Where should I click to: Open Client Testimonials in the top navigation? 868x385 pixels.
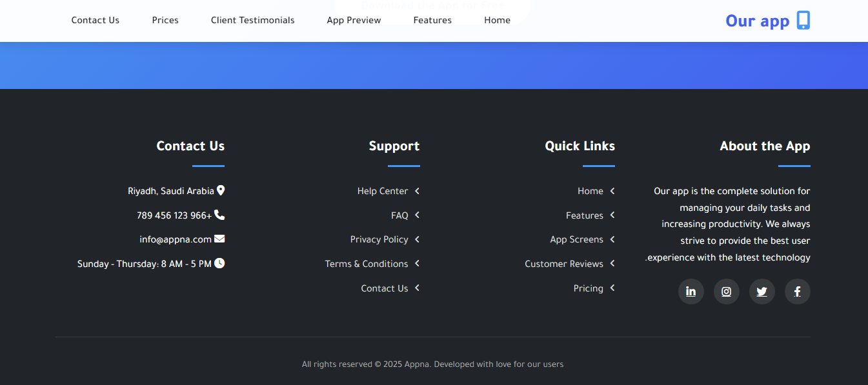coord(252,20)
